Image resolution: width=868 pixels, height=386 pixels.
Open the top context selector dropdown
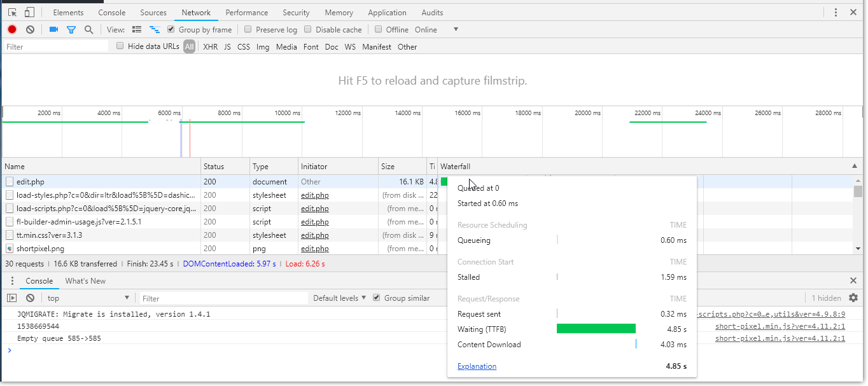(x=88, y=298)
